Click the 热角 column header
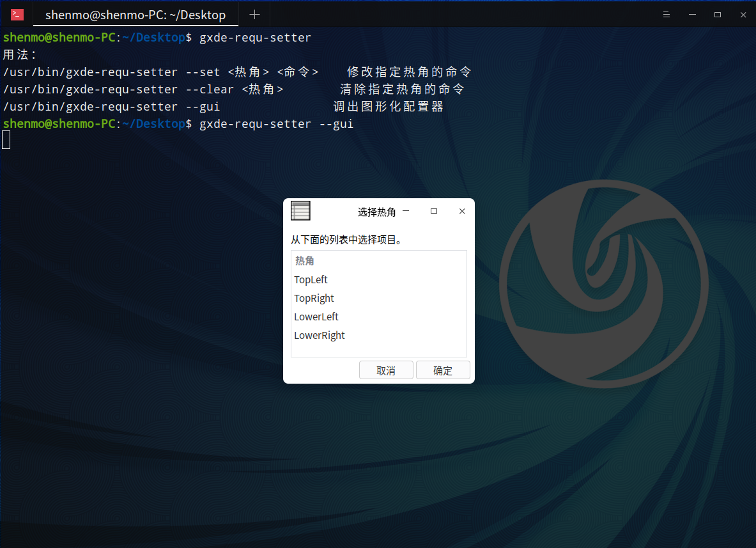 379,261
